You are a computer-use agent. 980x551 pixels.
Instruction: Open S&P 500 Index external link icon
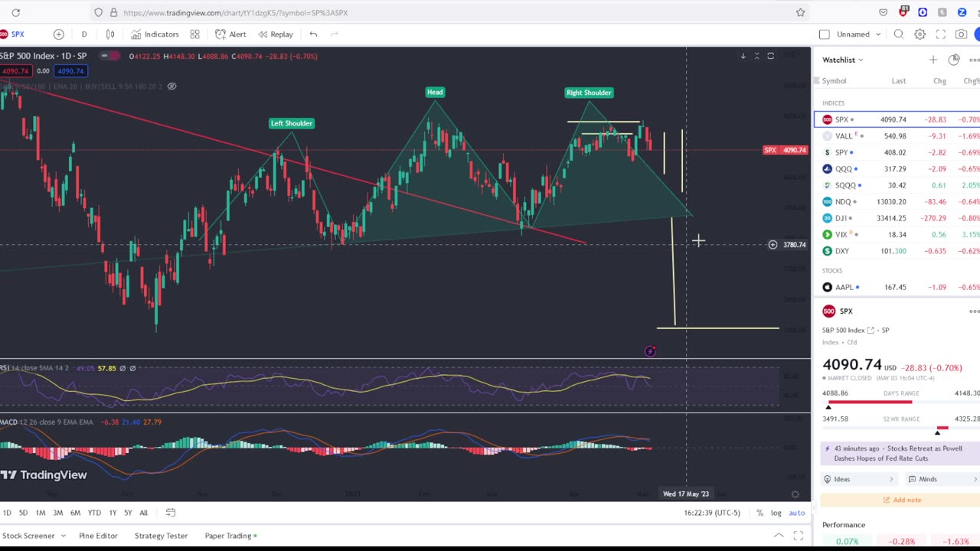point(871,330)
